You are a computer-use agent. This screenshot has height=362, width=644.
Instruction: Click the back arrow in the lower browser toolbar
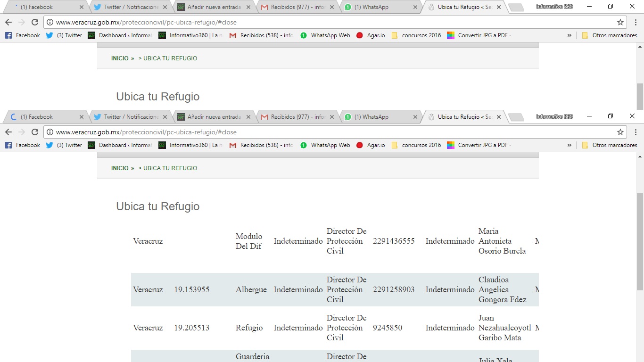pyautogui.click(x=8, y=132)
